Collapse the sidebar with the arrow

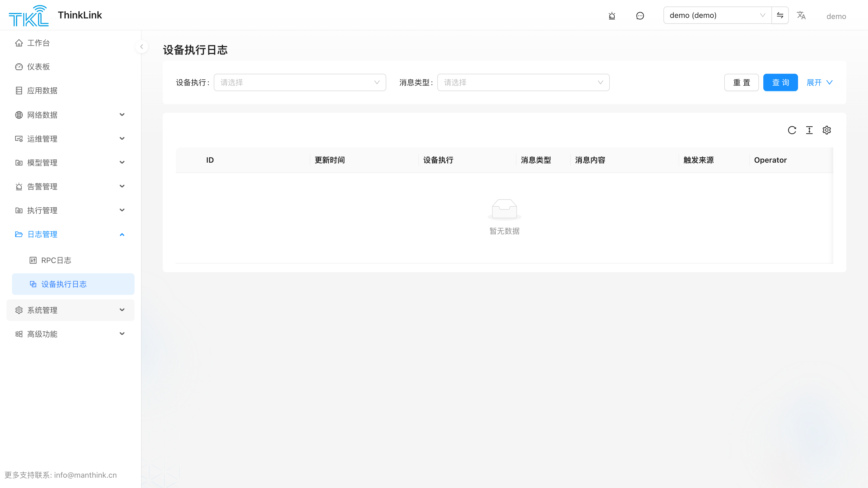click(x=142, y=47)
